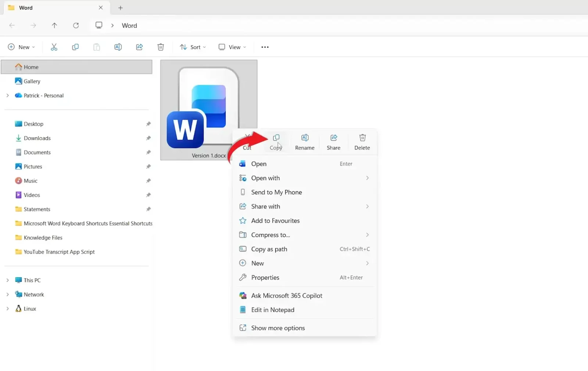The height and width of the screenshot is (371, 588).
Task: Open Home in the sidebar
Action: coord(76,67)
